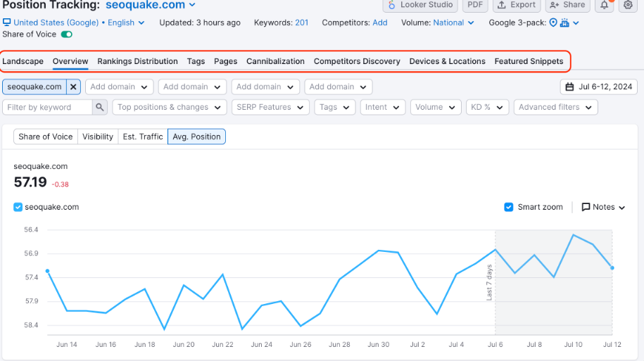Click the desktop device icon
The width and height of the screenshot is (644, 361).
6,23
